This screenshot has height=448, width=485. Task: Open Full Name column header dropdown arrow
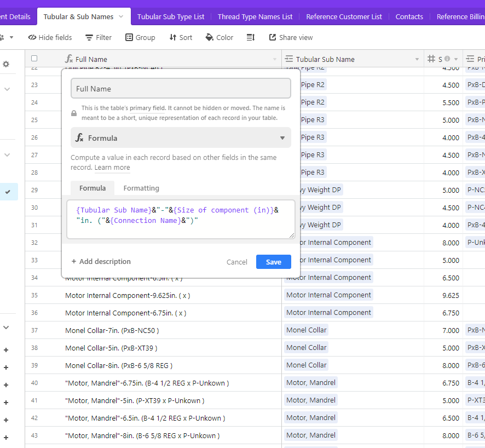(x=275, y=59)
